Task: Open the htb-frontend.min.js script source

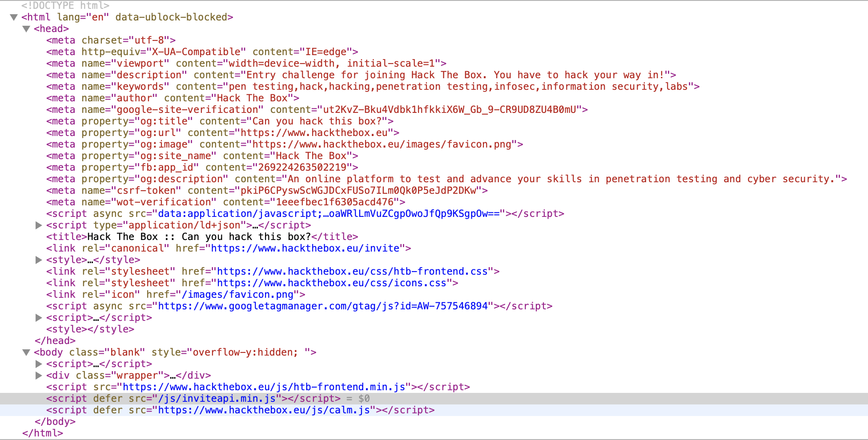Action: coord(264,387)
